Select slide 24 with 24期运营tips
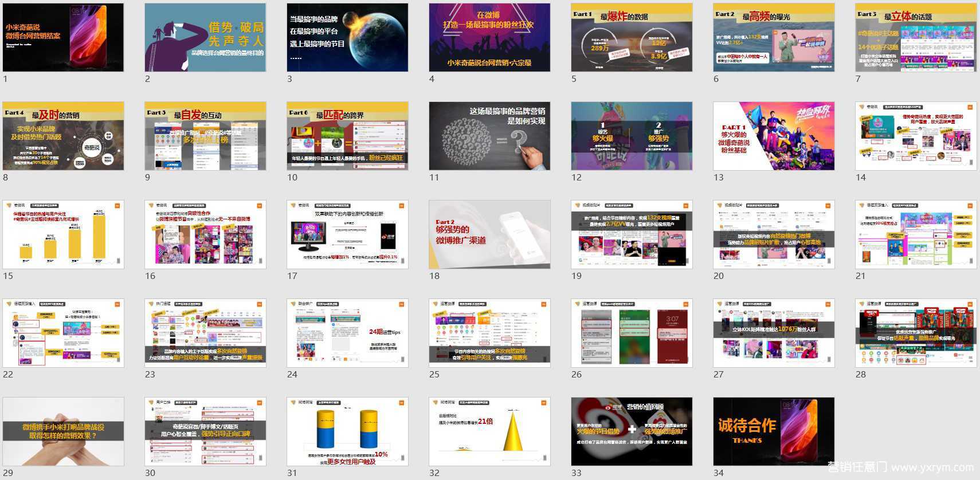Screen dimensions: 980x480 (347, 333)
